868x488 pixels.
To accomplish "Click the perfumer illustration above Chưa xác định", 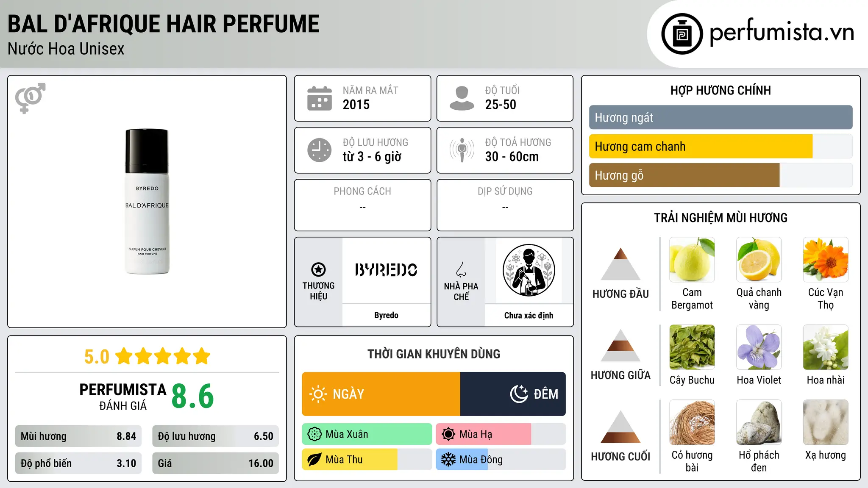I will click(529, 270).
